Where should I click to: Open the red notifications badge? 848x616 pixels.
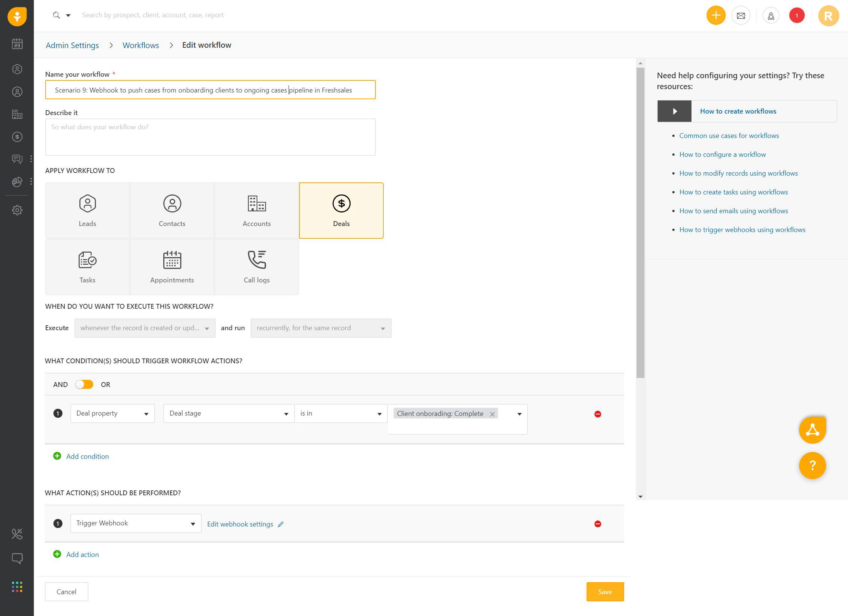point(796,16)
